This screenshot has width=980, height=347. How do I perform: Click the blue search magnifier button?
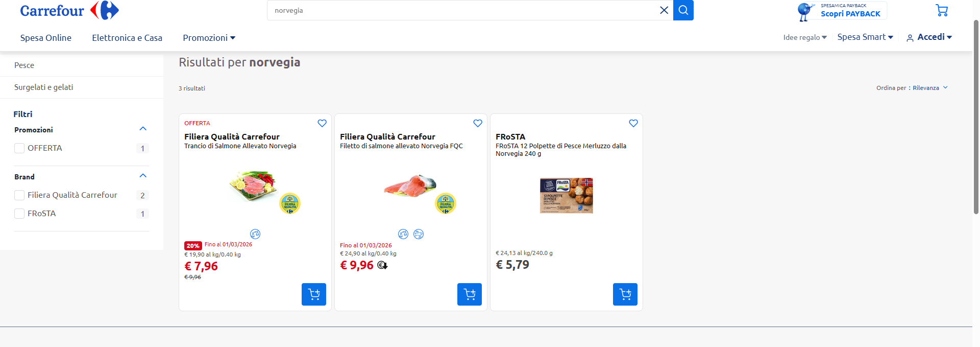click(x=683, y=10)
